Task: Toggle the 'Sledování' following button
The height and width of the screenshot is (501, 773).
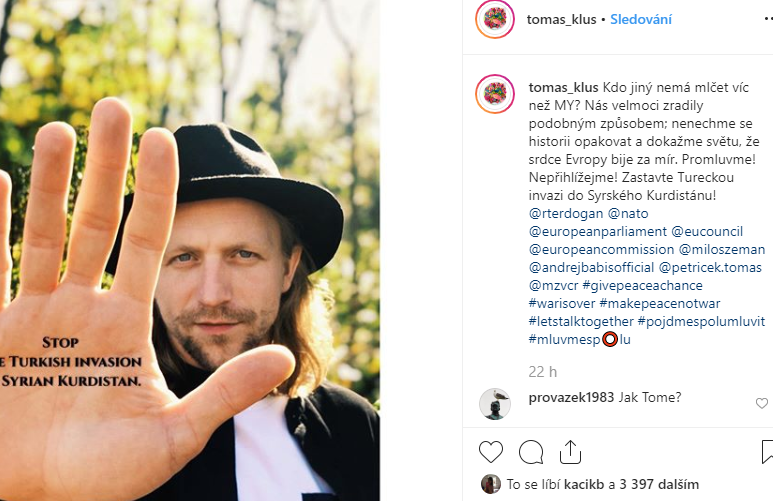Action: pos(641,19)
